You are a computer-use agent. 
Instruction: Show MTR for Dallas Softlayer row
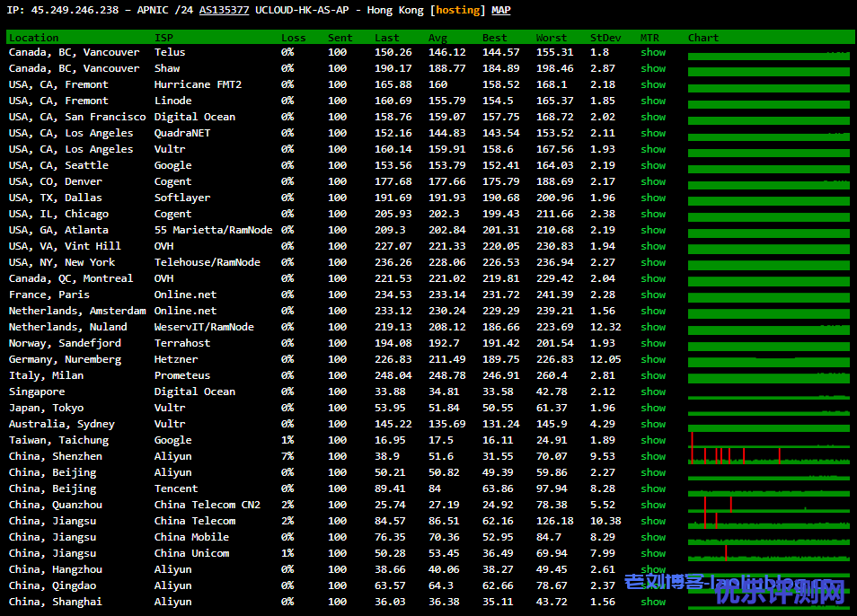(x=653, y=198)
